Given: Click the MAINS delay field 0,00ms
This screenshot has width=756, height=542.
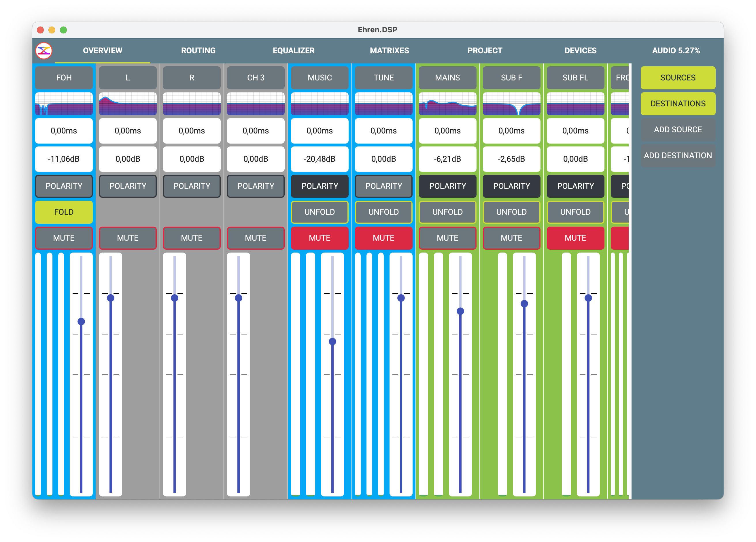Looking at the screenshot, I should click(x=447, y=131).
